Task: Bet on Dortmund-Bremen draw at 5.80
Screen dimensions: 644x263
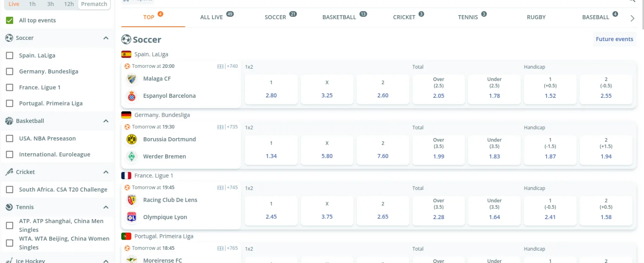Action: click(x=327, y=150)
